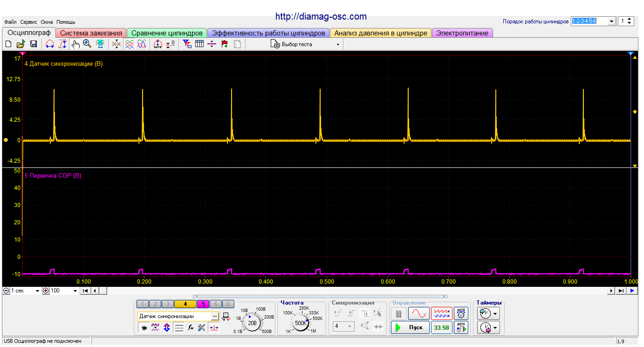Save recording with floppy disk icon
644x347 pixels.
pyautogui.click(x=34, y=44)
